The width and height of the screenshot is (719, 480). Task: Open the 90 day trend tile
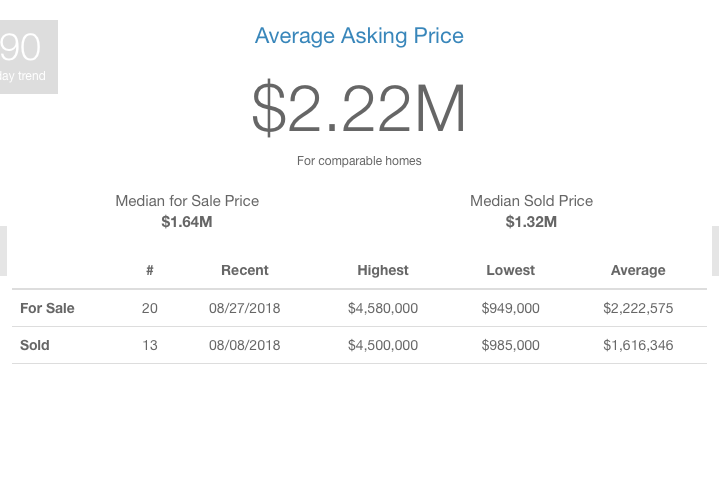point(28,57)
